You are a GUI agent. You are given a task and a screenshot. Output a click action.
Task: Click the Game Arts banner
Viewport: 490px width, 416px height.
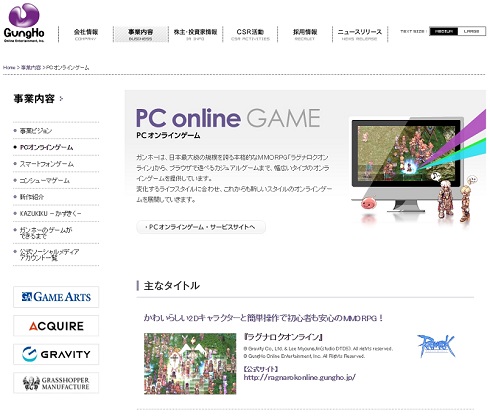tap(56, 297)
